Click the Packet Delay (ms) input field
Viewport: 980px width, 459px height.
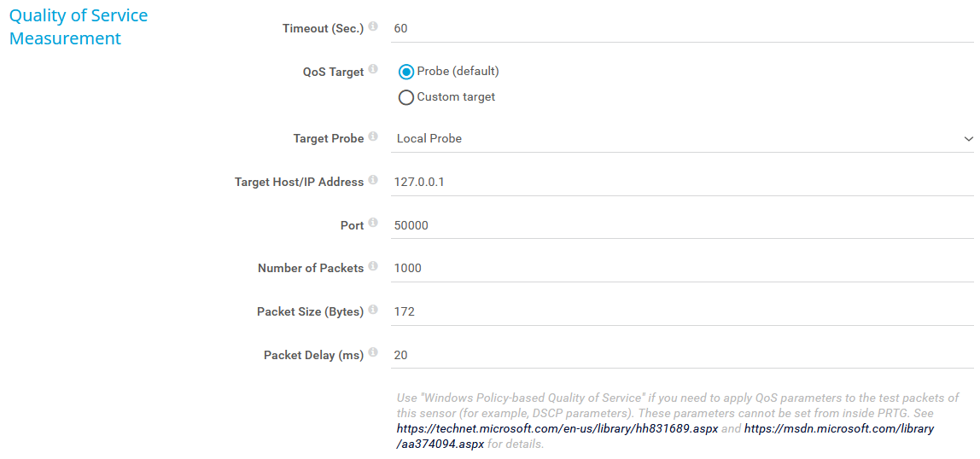[681, 355]
